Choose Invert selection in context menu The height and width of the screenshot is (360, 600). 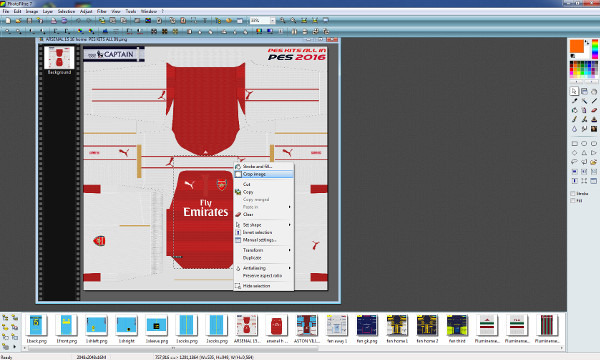[264, 232]
